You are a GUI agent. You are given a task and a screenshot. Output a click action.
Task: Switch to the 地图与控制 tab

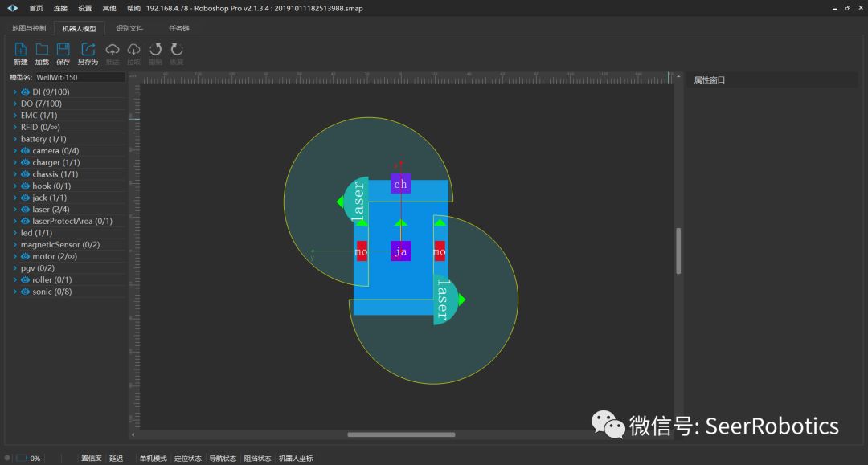(x=29, y=28)
